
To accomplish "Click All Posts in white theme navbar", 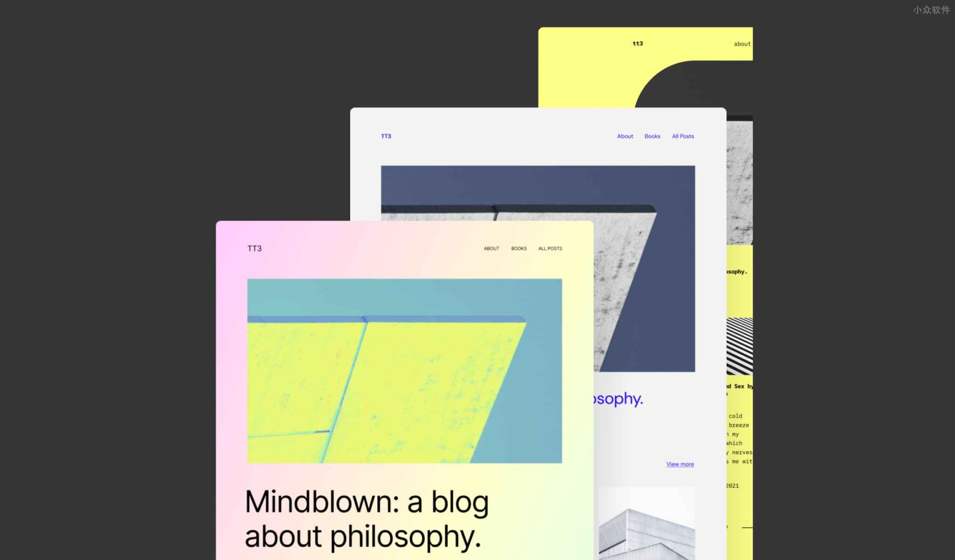I will coord(682,136).
